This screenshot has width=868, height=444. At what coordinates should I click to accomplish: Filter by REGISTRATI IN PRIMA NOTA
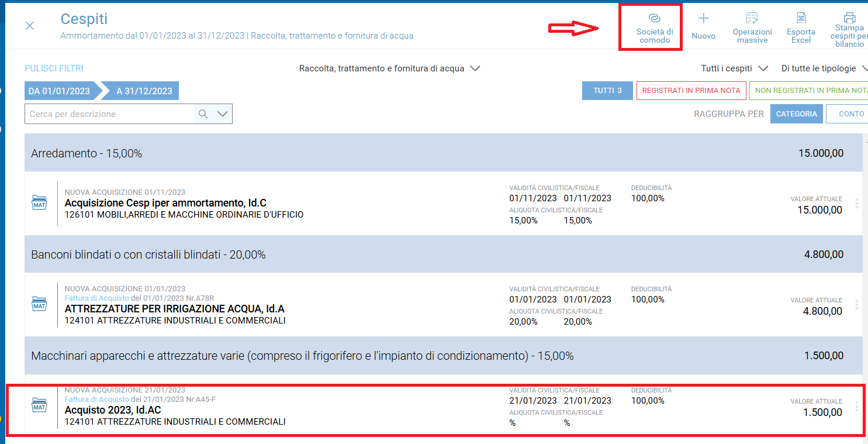coord(691,91)
